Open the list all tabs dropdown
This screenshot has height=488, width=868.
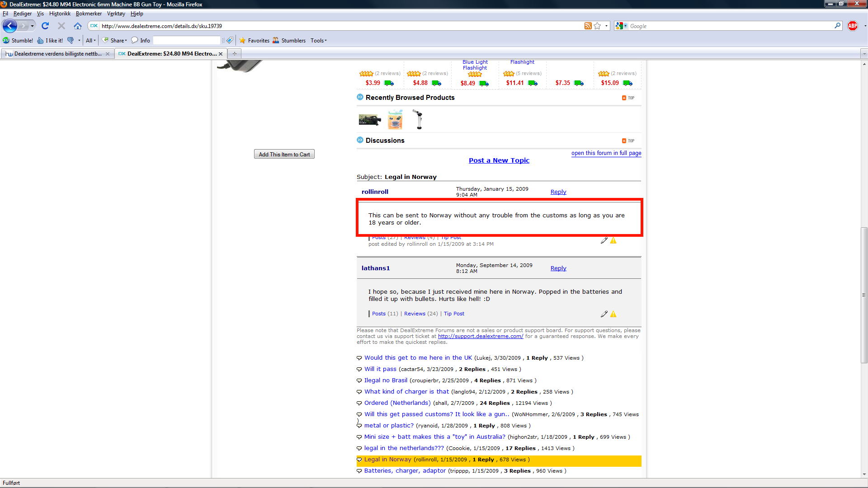(x=864, y=54)
